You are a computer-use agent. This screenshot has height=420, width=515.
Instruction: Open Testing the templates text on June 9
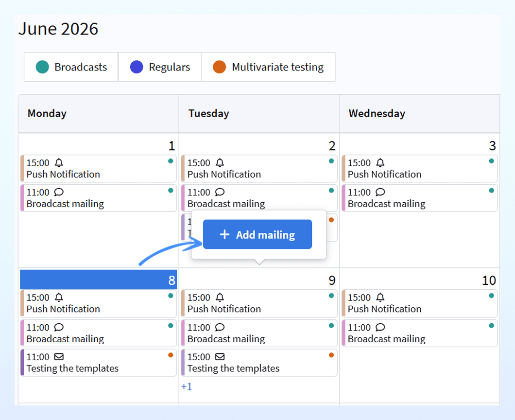tap(233, 368)
